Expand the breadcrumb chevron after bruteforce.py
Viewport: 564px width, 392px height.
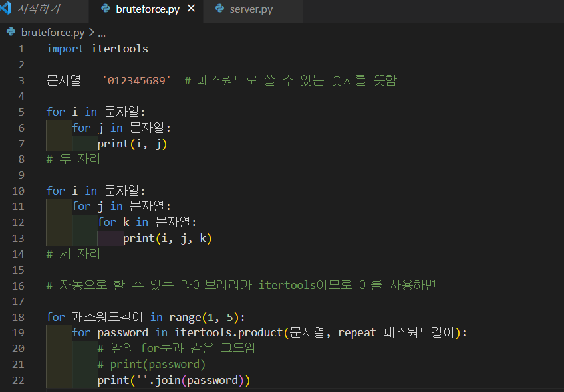pyautogui.click(x=91, y=33)
